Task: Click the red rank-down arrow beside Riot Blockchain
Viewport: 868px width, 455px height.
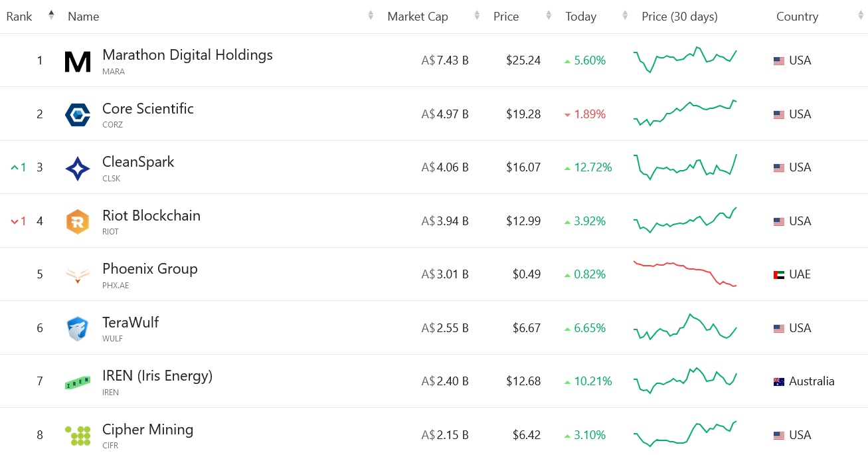Action: [x=16, y=221]
